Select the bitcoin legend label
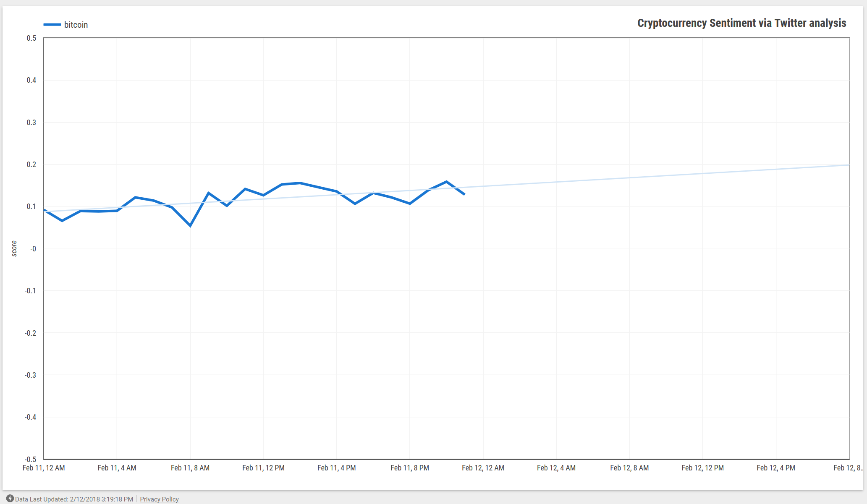This screenshot has width=867, height=504. [76, 25]
